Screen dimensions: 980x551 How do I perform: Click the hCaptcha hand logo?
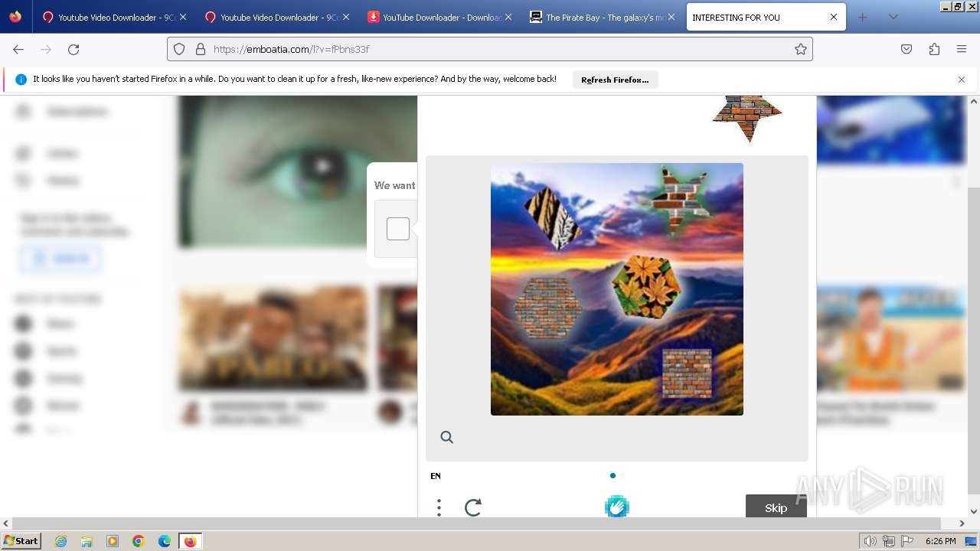(x=617, y=507)
